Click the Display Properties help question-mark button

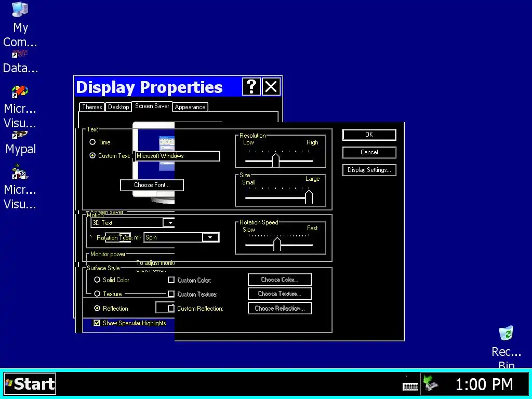pyautogui.click(x=251, y=87)
